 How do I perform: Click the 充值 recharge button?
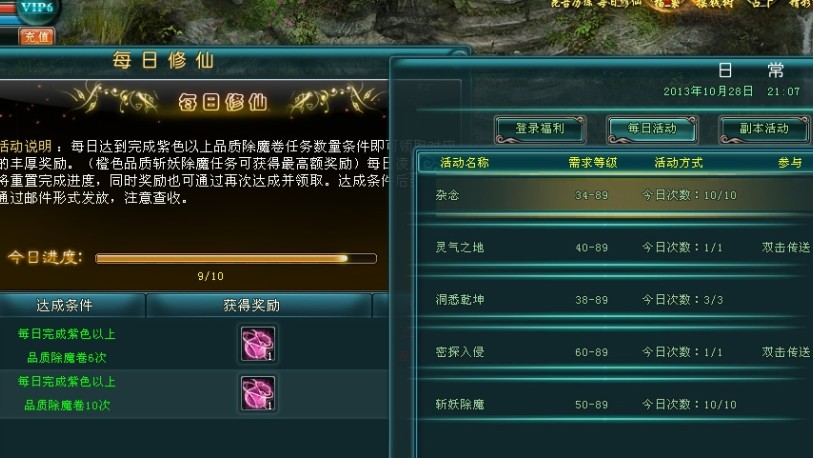36,36
